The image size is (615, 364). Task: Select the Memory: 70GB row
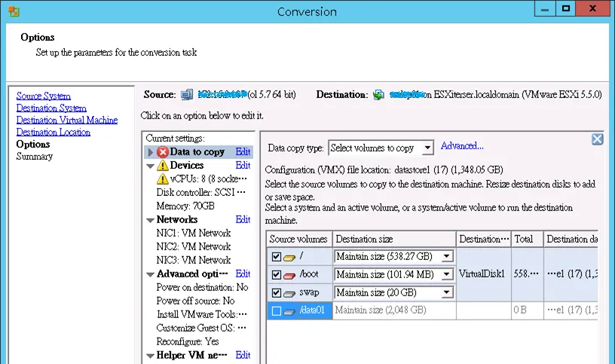185,206
